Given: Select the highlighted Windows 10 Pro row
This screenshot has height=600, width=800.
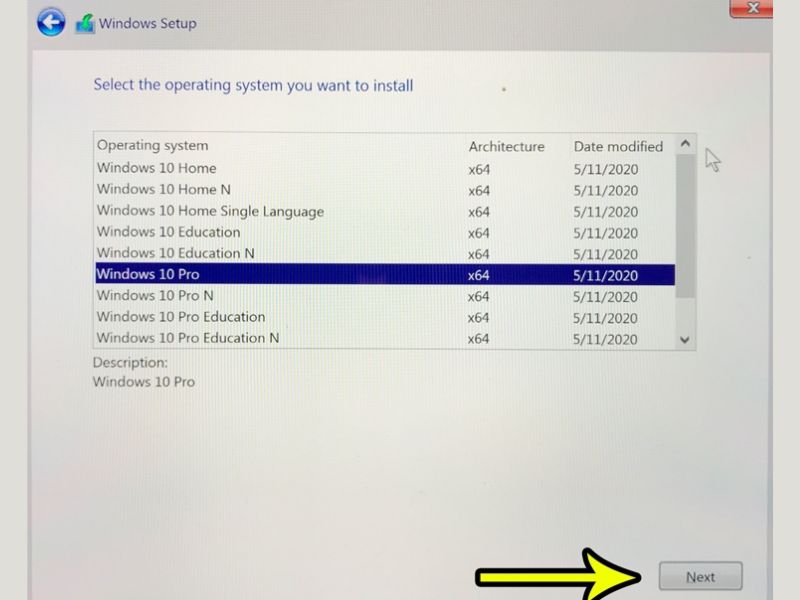Looking at the screenshot, I should [385, 274].
